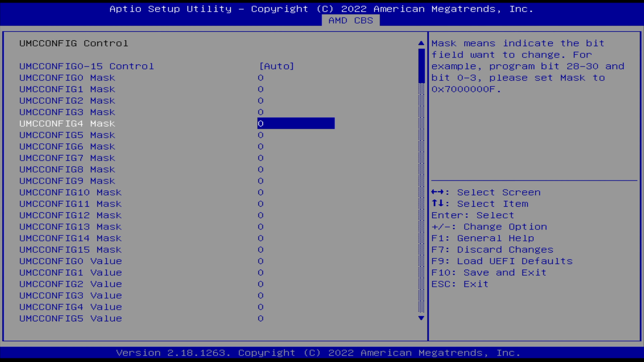Select the UMCCONFIG13 Mask row label

(70, 227)
